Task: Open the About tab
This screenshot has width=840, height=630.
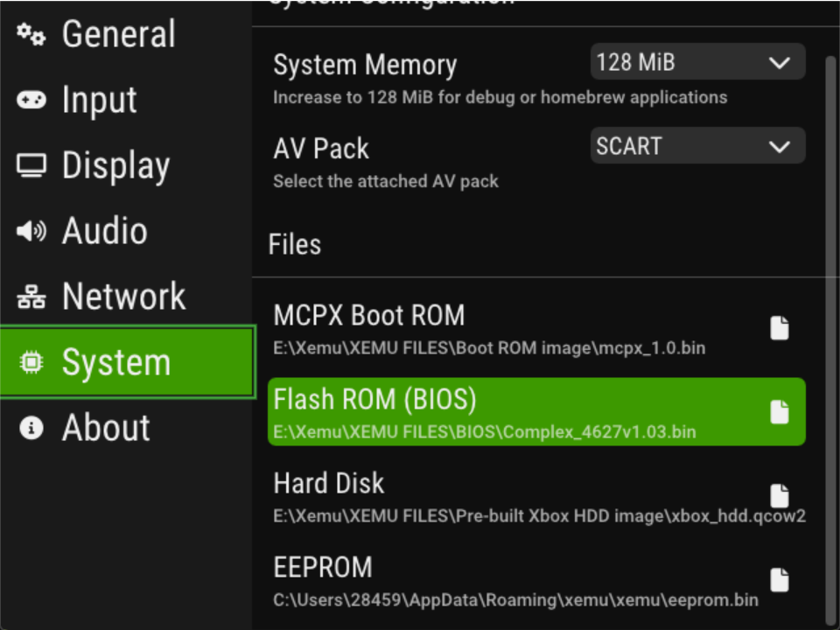Action: coord(126,428)
